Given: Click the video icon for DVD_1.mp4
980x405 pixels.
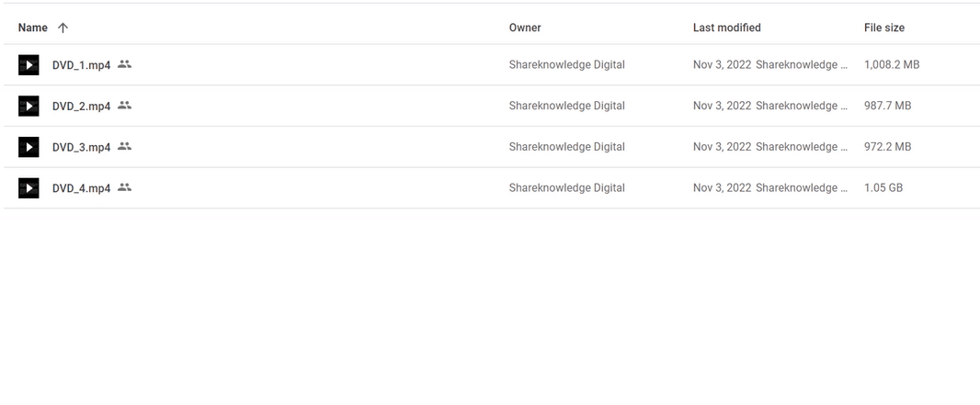Looking at the screenshot, I should (x=28, y=65).
